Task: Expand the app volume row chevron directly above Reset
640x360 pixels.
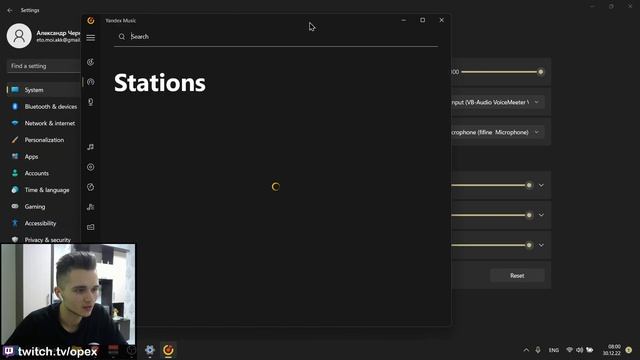Action: click(x=541, y=245)
